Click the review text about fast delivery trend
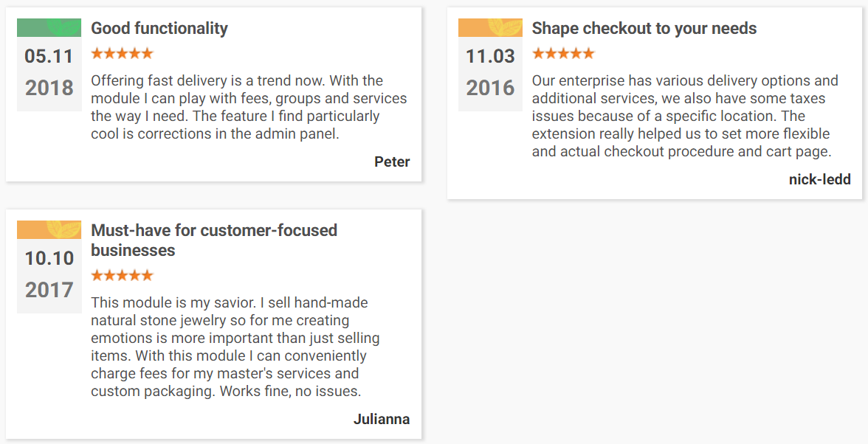 pos(249,107)
